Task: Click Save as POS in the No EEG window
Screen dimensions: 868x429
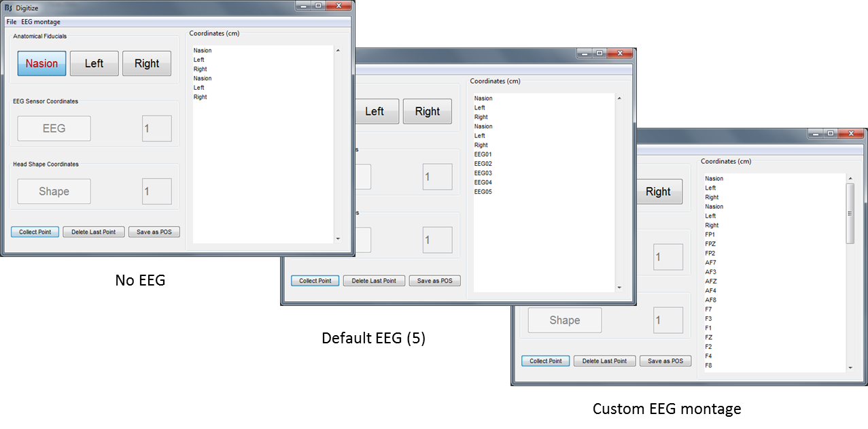Action: 154,232
